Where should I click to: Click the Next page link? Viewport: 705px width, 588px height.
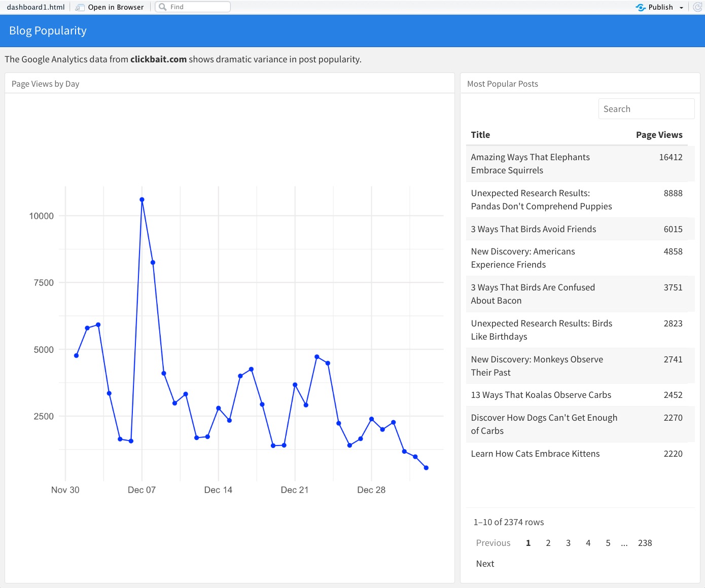[485, 564]
